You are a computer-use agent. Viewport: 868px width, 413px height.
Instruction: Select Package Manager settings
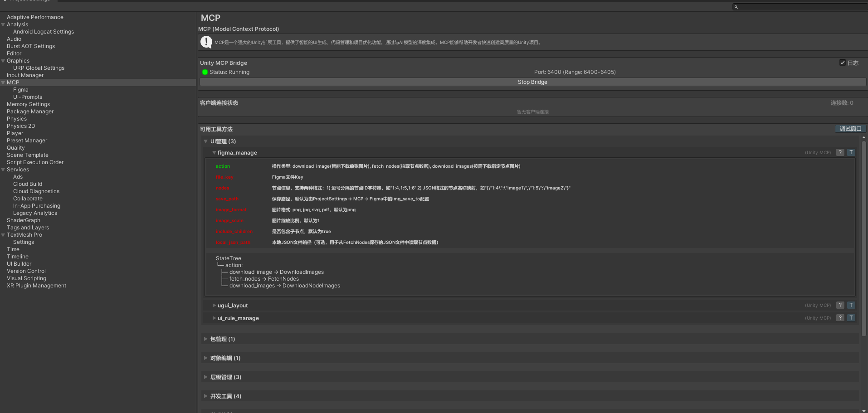(30, 112)
